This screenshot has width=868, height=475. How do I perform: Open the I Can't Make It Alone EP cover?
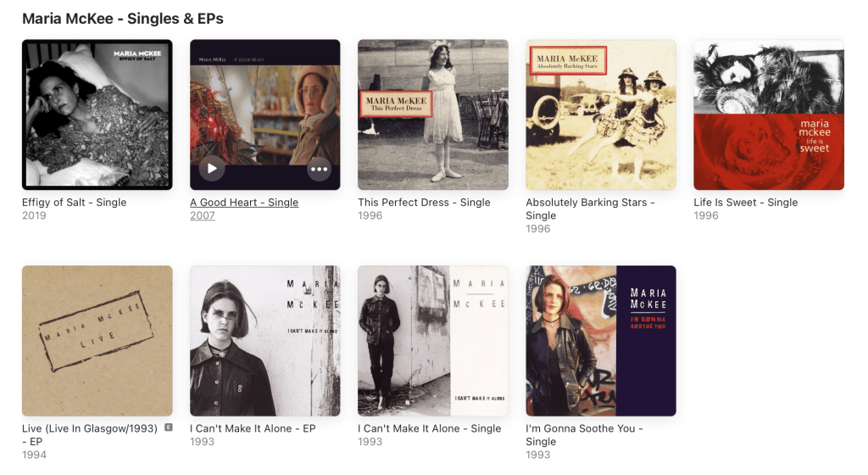[x=265, y=341]
